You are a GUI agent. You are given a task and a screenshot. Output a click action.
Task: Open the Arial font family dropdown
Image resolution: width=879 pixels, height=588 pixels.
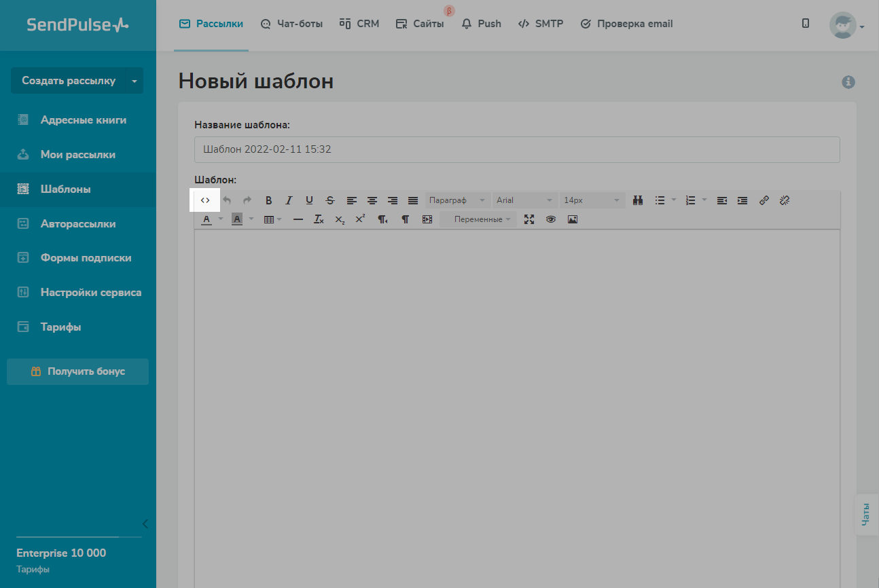pyautogui.click(x=524, y=200)
